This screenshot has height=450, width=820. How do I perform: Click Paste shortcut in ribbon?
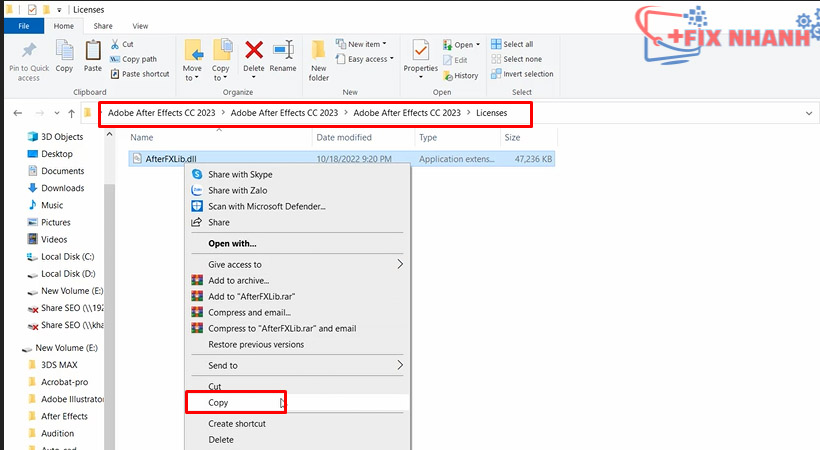point(140,74)
